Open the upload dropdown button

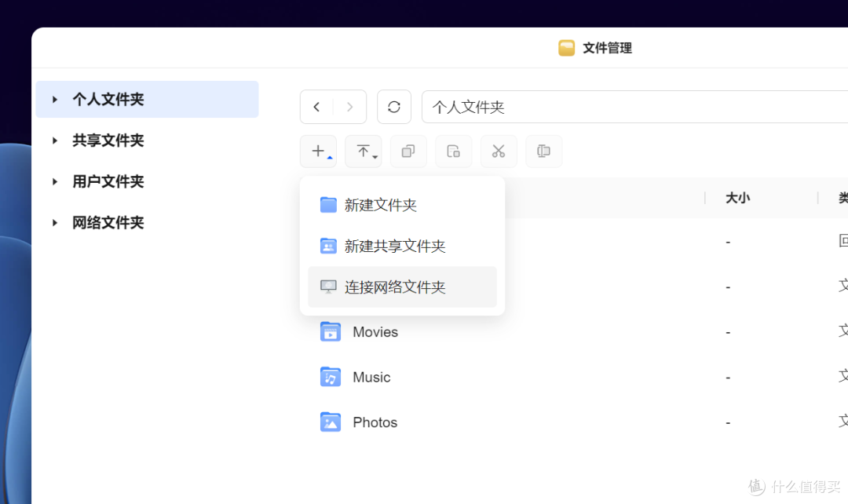[364, 152]
